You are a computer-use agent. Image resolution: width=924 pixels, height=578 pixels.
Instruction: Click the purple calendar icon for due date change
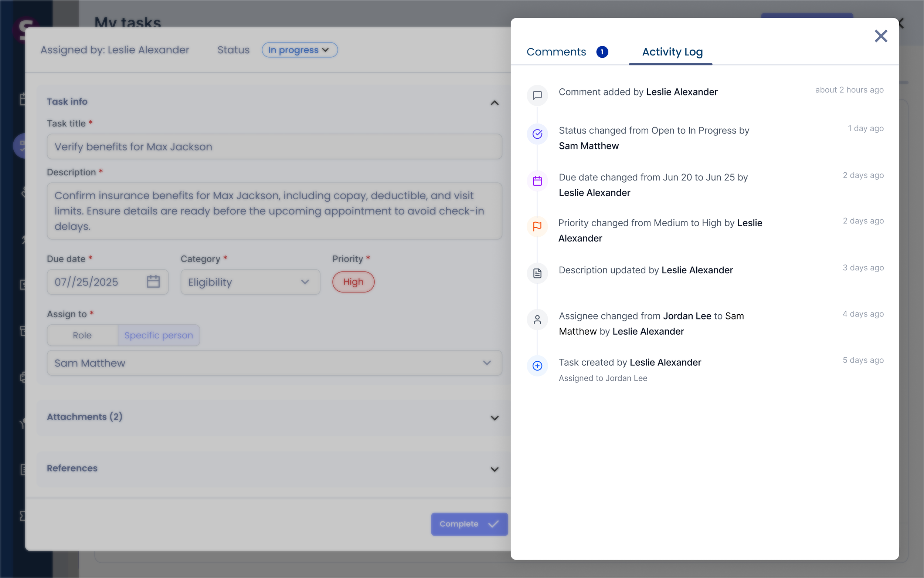click(537, 181)
